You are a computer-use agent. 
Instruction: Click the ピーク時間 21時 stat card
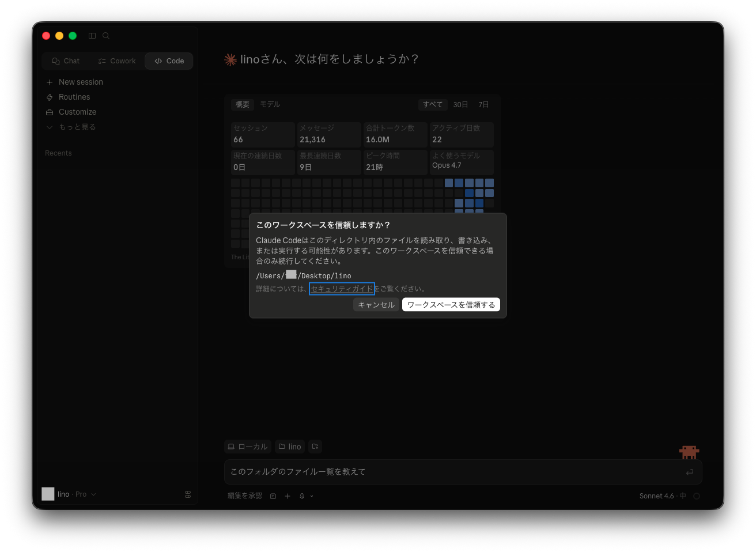(x=395, y=162)
